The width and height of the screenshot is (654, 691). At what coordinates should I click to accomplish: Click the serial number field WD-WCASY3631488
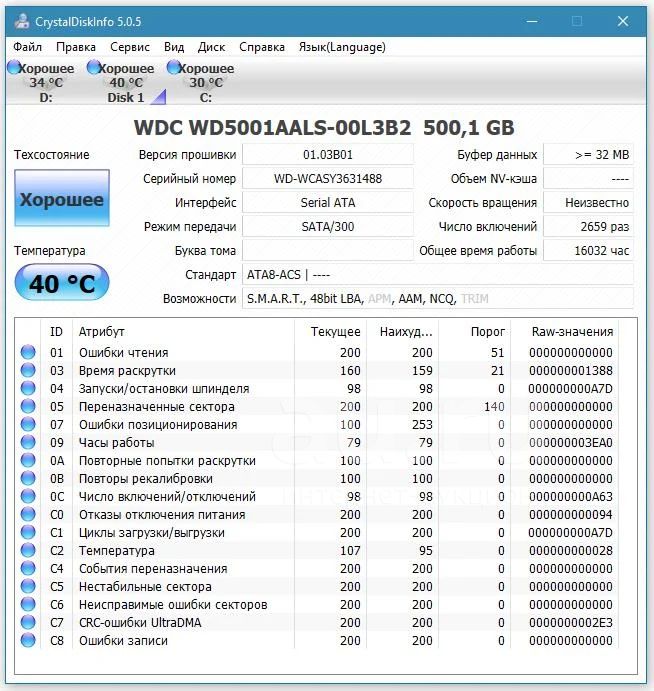(327, 178)
